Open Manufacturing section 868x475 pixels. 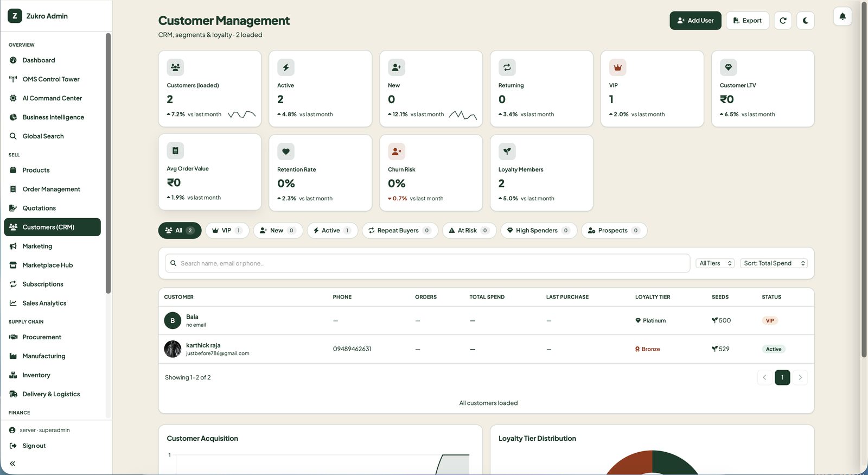[x=52, y=356]
